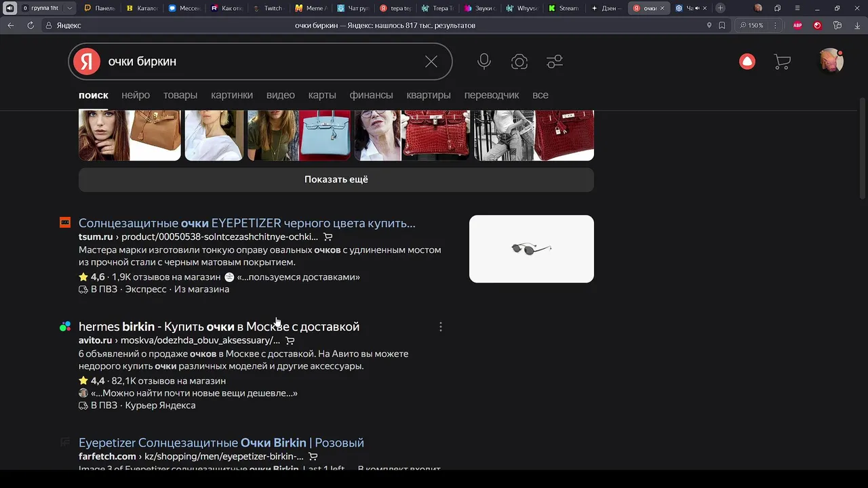Image resolution: width=868 pixels, height=488 pixels.
Task: Open the sunglasses product thumbnail
Action: pyautogui.click(x=532, y=249)
